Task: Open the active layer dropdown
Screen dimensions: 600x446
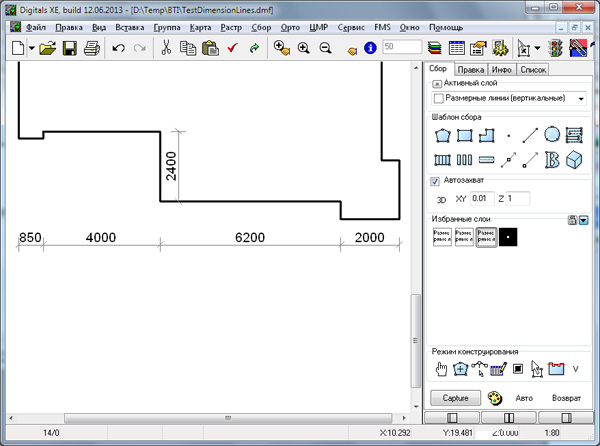Action: tap(580, 99)
